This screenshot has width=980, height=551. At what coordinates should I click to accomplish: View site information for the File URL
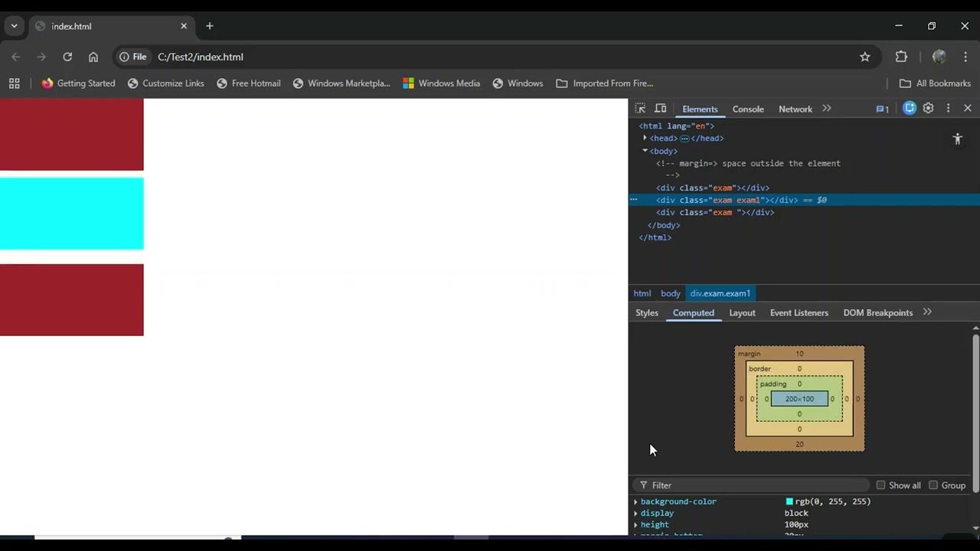132,57
